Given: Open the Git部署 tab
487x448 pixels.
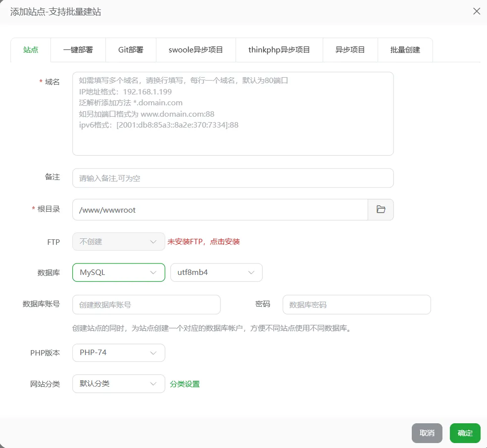Looking at the screenshot, I should click(131, 50).
